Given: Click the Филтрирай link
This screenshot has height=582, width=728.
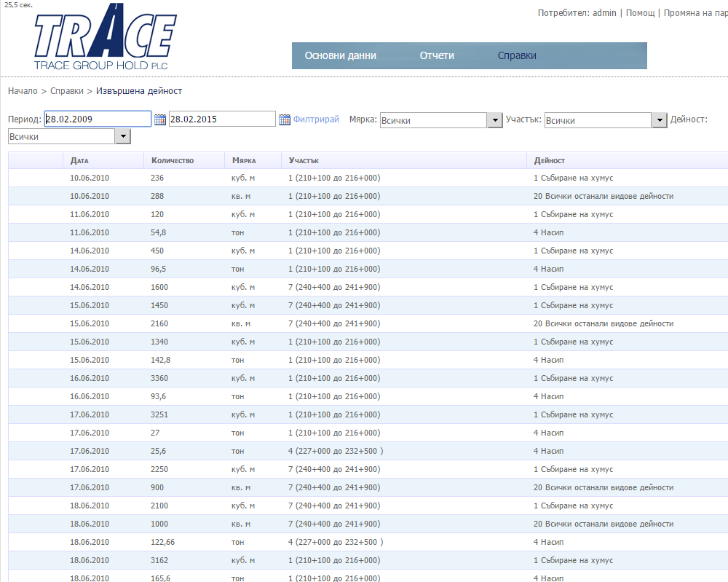Looking at the screenshot, I should coord(316,119).
